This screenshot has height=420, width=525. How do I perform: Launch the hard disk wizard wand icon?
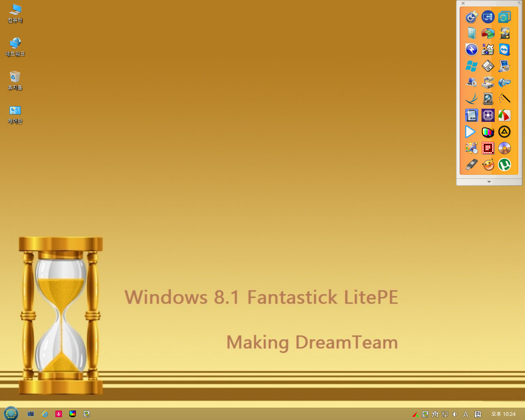(x=504, y=33)
